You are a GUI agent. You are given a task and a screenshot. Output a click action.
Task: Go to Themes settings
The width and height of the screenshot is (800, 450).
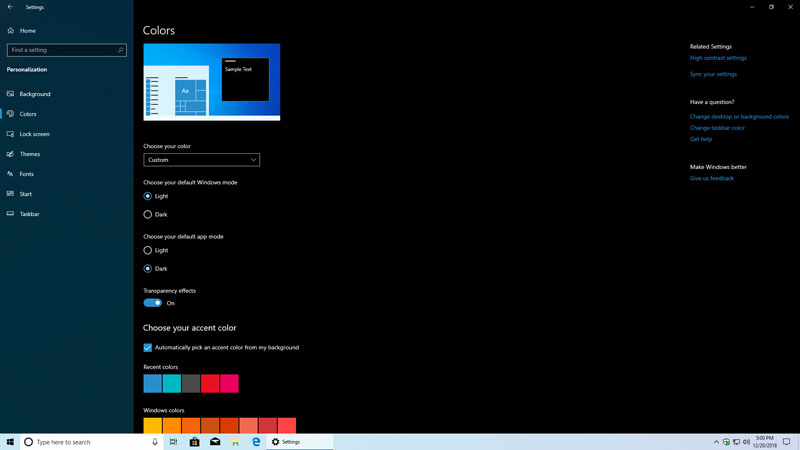(x=30, y=154)
